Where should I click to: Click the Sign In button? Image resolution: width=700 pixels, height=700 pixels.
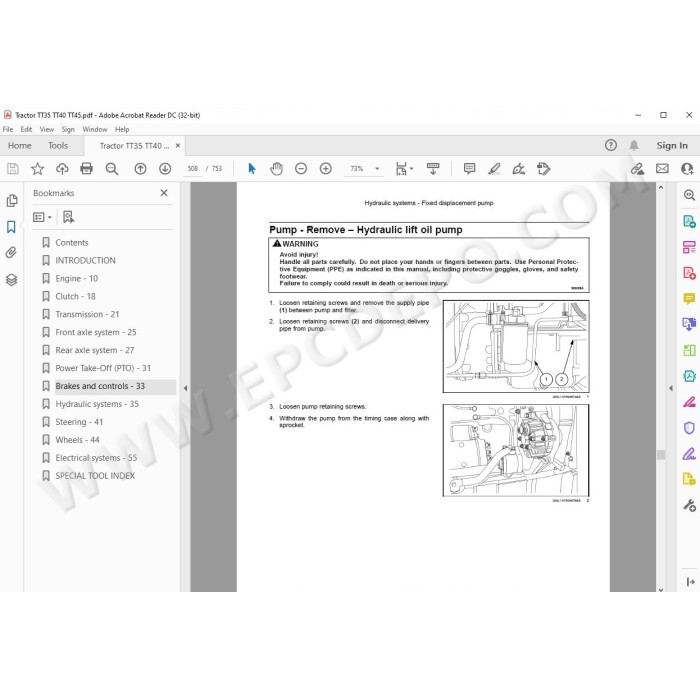tap(672, 146)
